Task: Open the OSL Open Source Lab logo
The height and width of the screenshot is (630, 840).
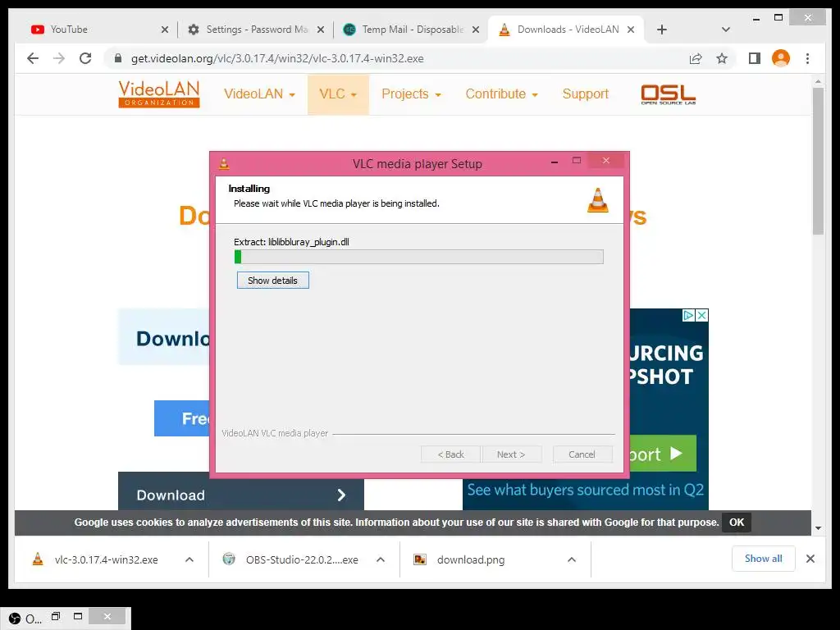Action: coord(668,94)
